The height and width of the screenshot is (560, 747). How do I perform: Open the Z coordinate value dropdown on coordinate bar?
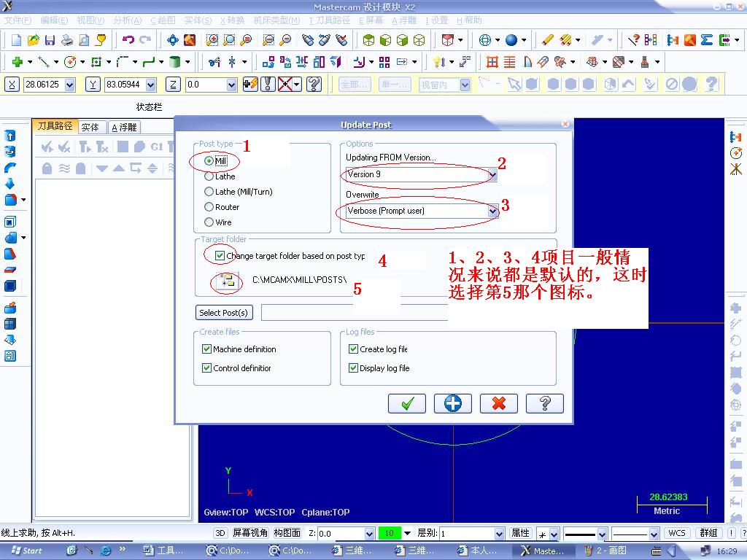[x=231, y=85]
